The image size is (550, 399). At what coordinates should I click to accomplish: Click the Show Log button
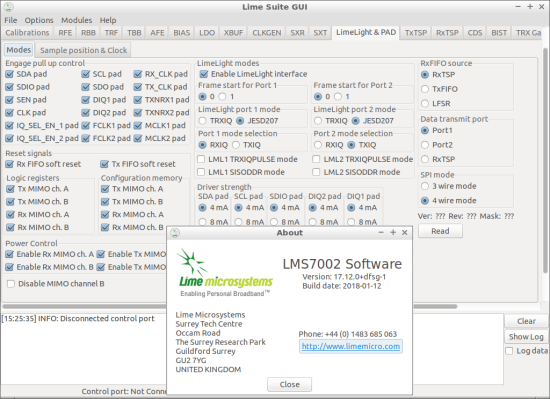[526, 337]
